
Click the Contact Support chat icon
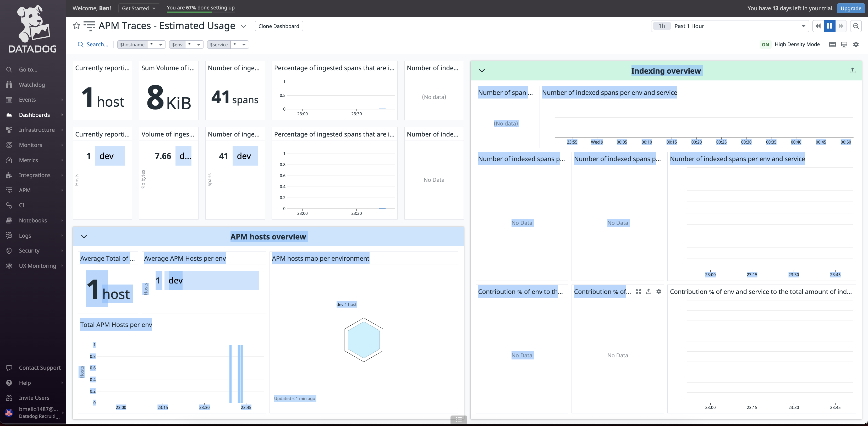click(x=9, y=368)
